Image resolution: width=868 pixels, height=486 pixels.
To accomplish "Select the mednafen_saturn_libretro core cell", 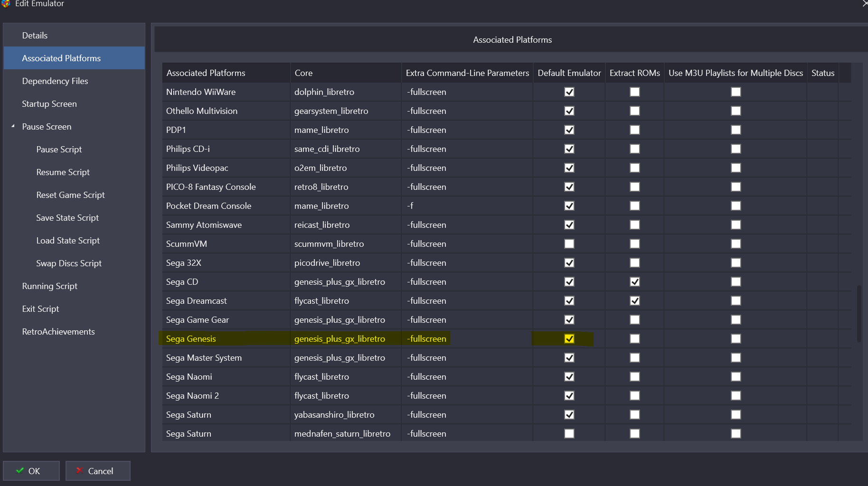I will [x=346, y=434].
